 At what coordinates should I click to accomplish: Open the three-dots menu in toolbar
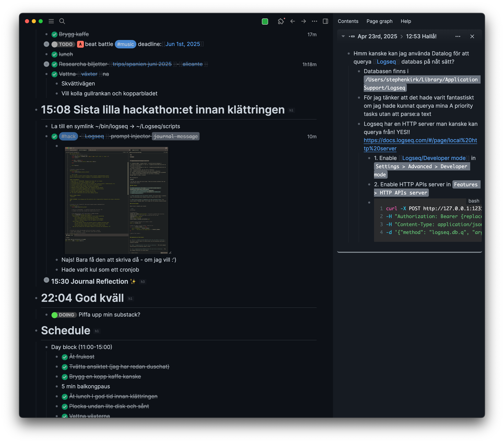click(314, 21)
